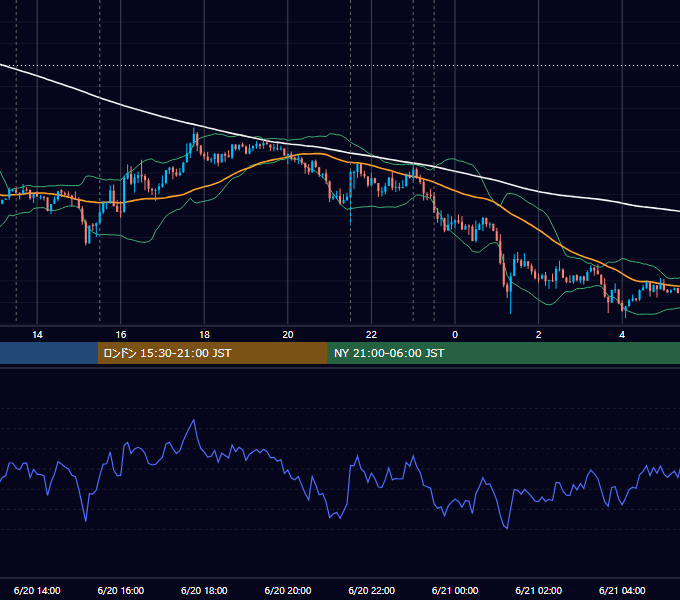The width and height of the screenshot is (680, 600).
Task: Click the 6/21 04:00 time label
Action: click(x=622, y=590)
